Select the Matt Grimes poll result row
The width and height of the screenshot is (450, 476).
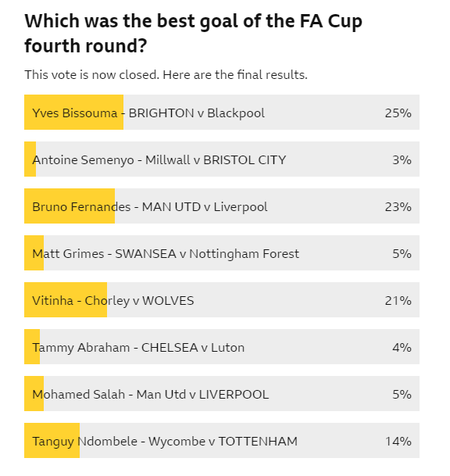point(222,253)
